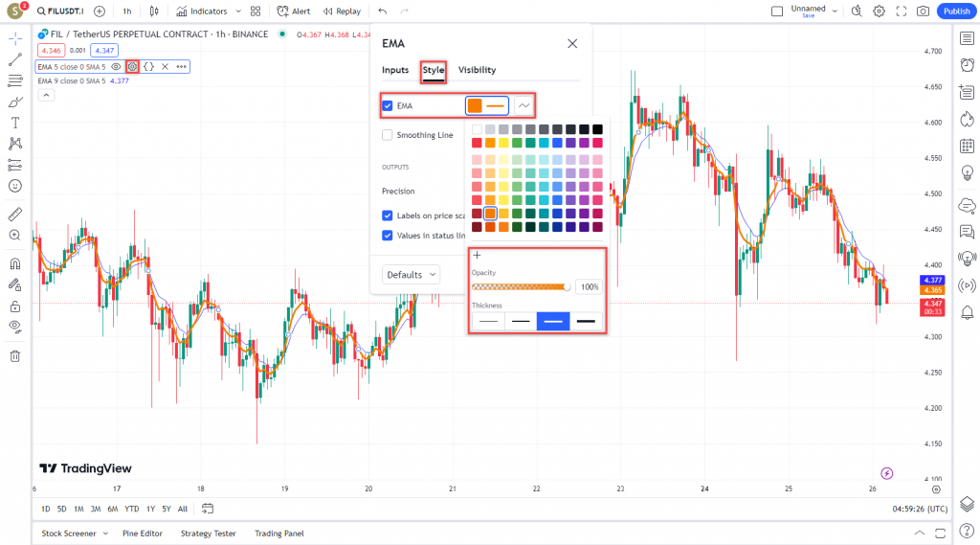Open the object tree layers icon

[967, 504]
